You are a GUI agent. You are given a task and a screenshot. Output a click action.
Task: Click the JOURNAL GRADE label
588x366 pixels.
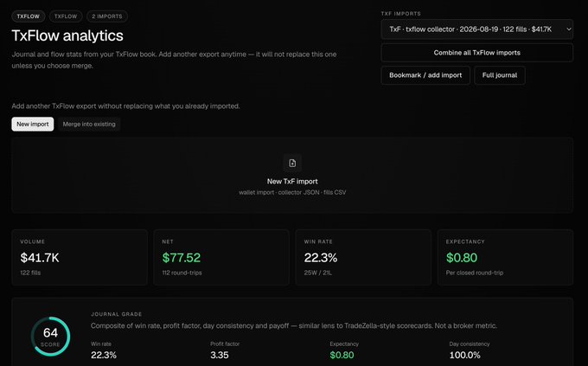click(116, 314)
